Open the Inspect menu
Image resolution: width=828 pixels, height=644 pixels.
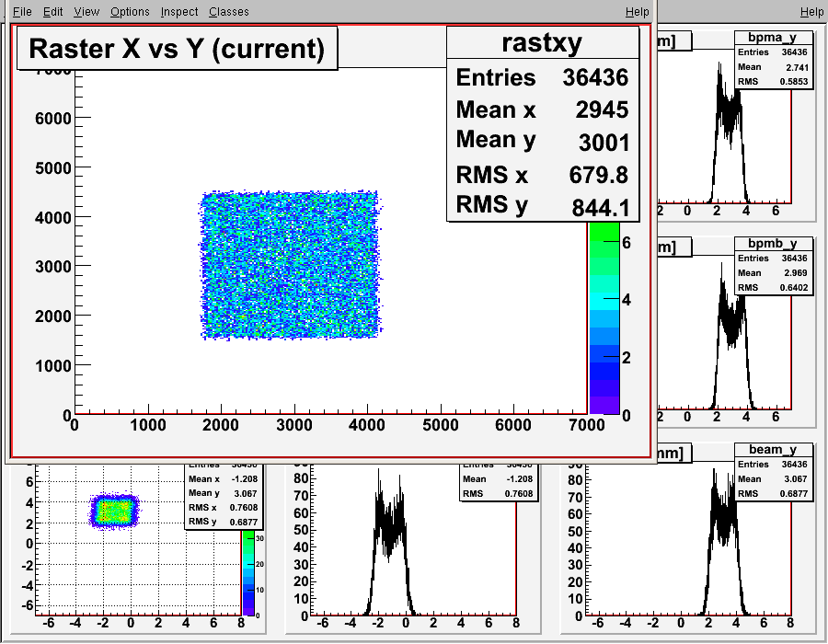179,12
